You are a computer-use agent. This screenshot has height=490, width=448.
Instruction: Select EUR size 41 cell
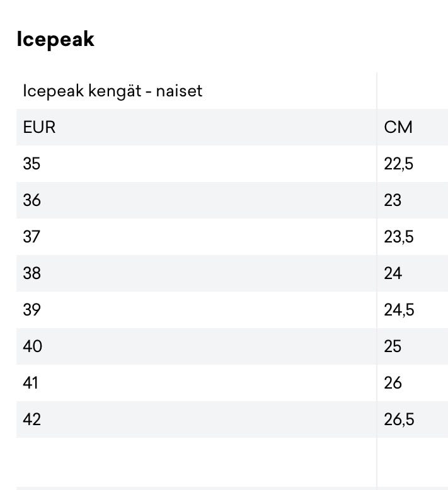pyautogui.click(x=30, y=383)
